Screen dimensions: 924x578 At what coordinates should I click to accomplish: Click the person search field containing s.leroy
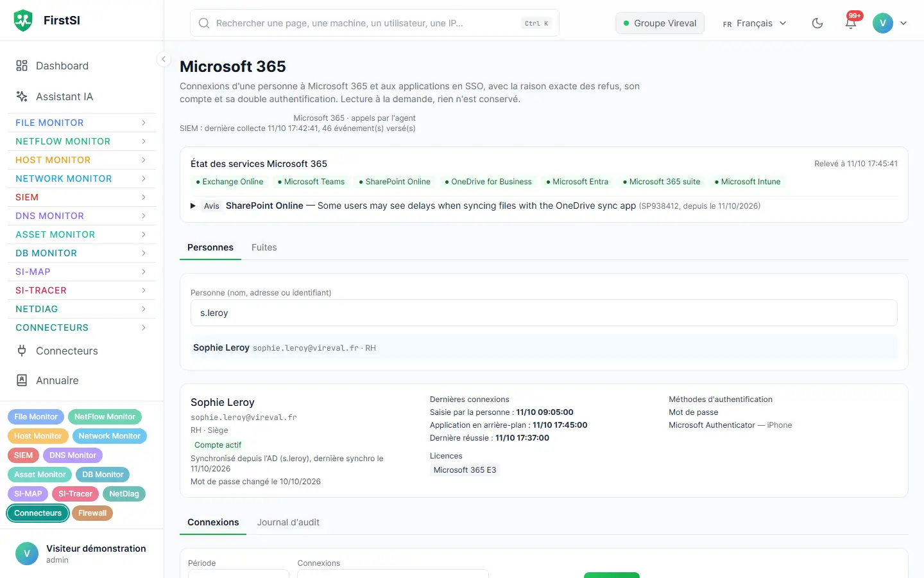pyautogui.click(x=544, y=313)
